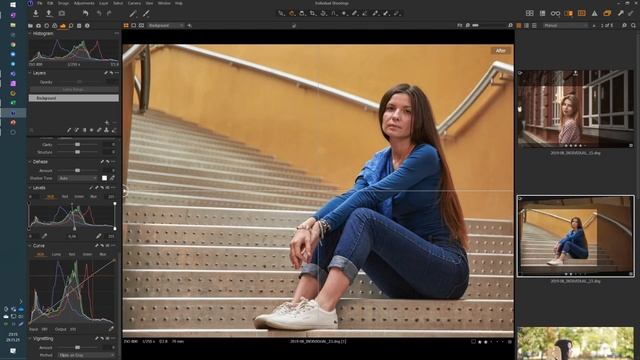Select the Background layer row
Viewport: 640px width, 360px height.
tap(74, 98)
